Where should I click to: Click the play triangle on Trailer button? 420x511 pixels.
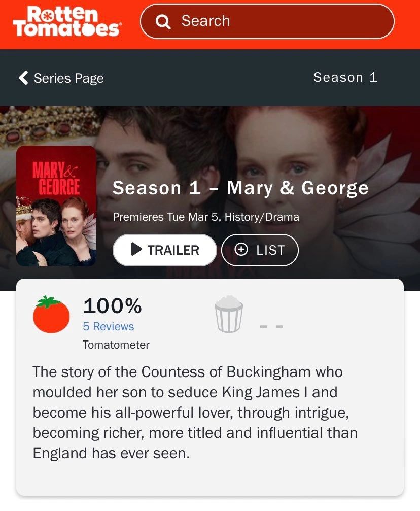pyautogui.click(x=136, y=249)
